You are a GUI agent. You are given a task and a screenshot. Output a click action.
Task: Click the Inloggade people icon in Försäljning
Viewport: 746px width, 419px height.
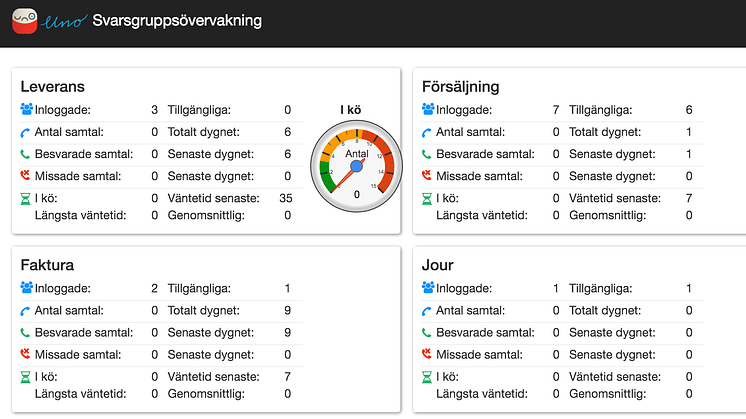coord(428,109)
